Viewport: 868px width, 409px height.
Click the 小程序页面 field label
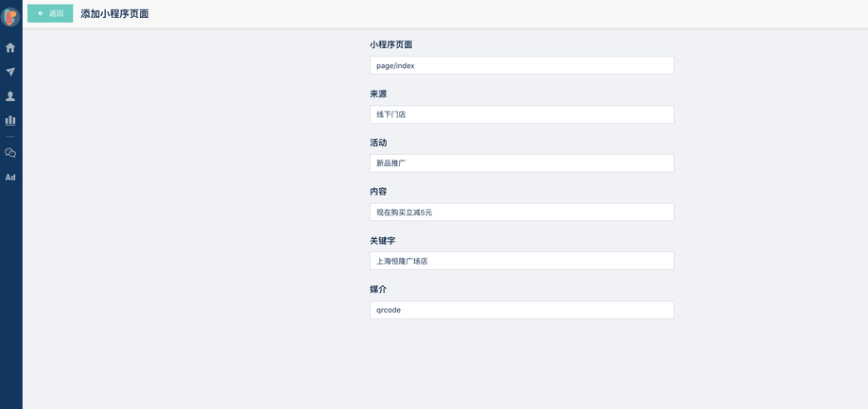point(391,44)
